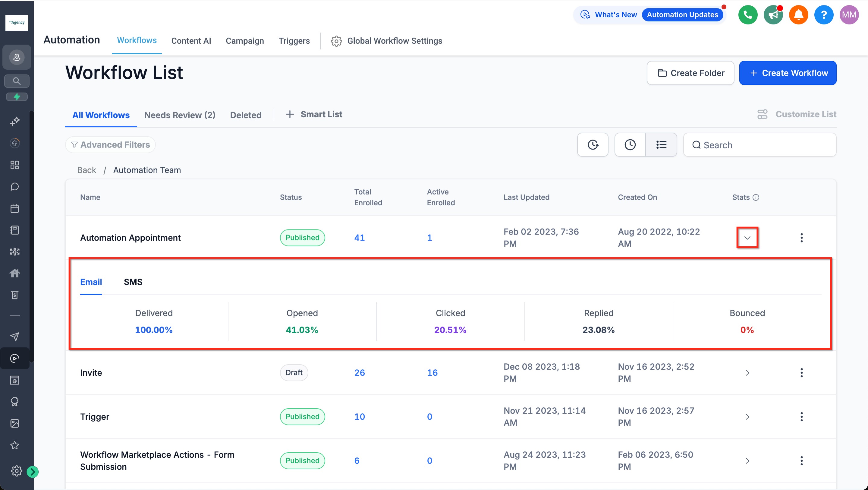Open the megaphone announcements icon
The image size is (868, 490).
coord(773,15)
